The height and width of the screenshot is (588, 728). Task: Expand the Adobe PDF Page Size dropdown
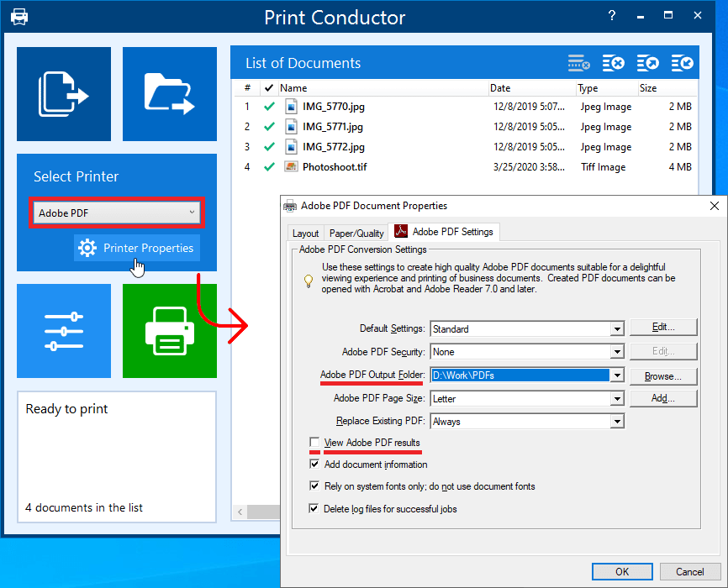617,399
